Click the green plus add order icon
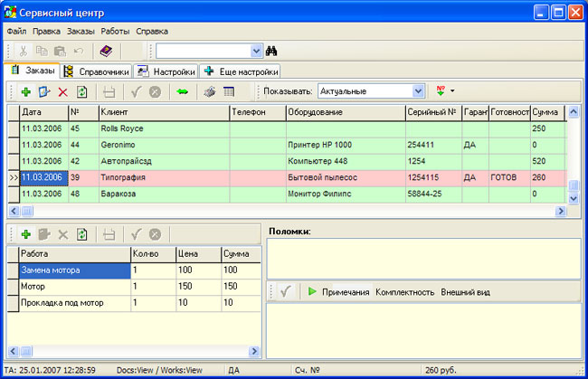The width and height of the screenshot is (588, 379). coord(26,91)
